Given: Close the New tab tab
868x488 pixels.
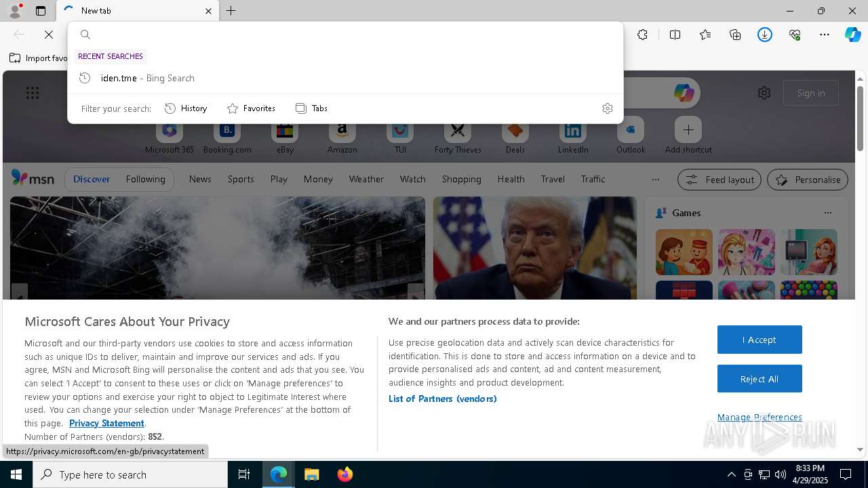Looking at the screenshot, I should tap(208, 11).
